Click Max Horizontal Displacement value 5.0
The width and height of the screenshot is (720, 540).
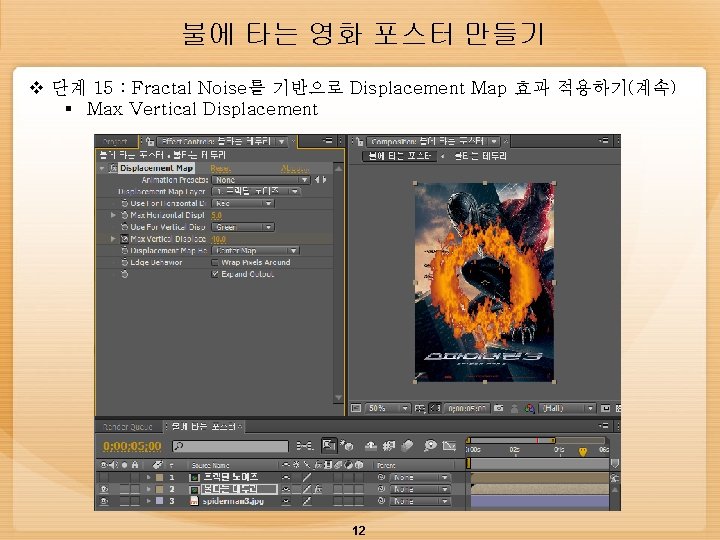tap(216, 215)
